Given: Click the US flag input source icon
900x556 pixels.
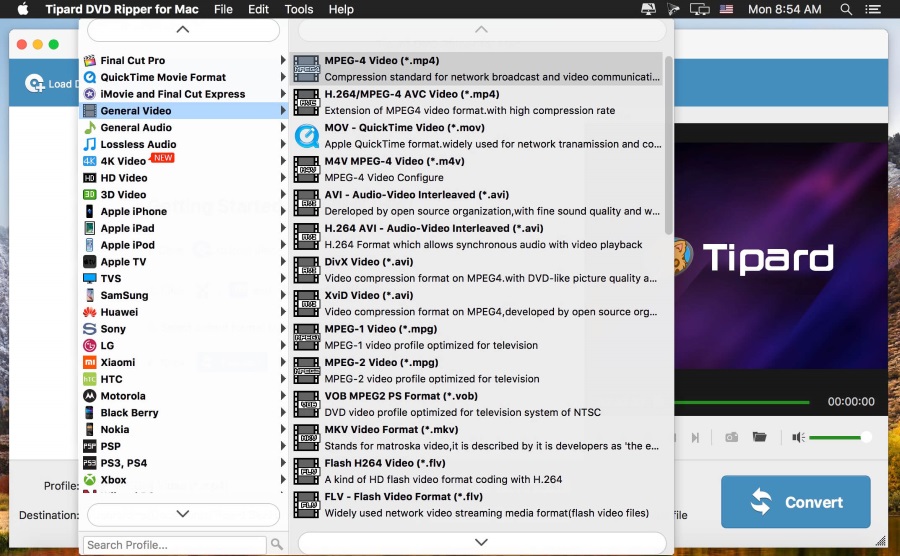Looking at the screenshot, I should click(726, 9).
